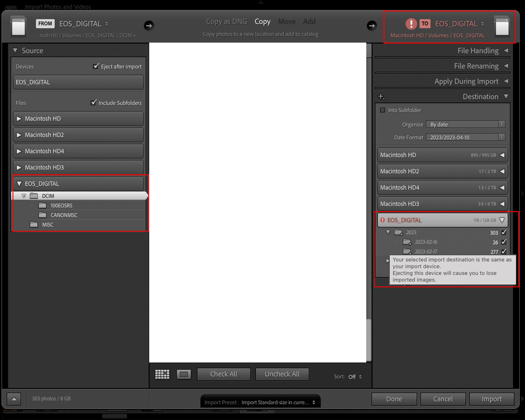Click the Import button
The width and height of the screenshot is (525, 420).
[x=491, y=399]
